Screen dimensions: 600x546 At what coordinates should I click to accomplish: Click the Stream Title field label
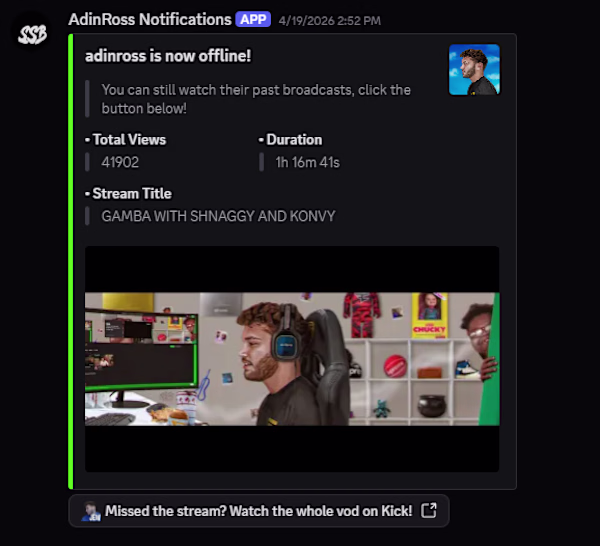pos(128,194)
